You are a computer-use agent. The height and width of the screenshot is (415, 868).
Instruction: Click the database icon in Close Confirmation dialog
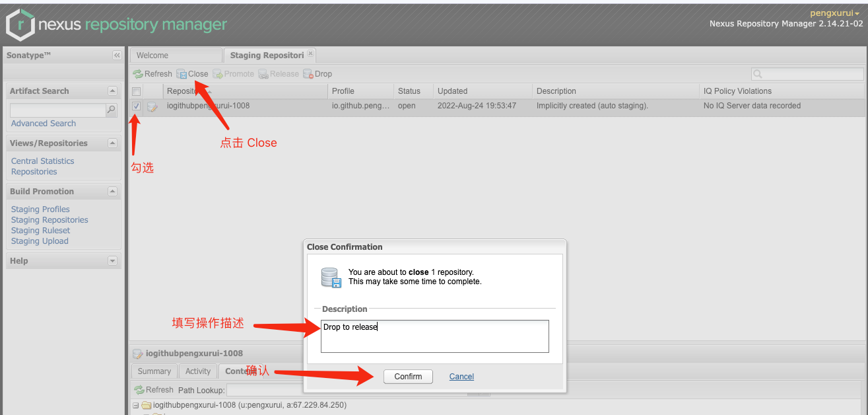(x=331, y=277)
